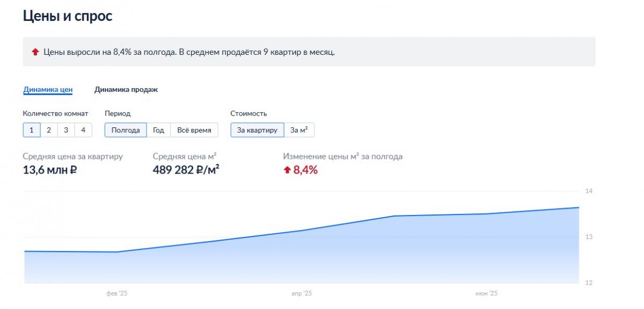Click the Цены и спрос heading
Screen dimensions: 644x309
click(68, 16)
